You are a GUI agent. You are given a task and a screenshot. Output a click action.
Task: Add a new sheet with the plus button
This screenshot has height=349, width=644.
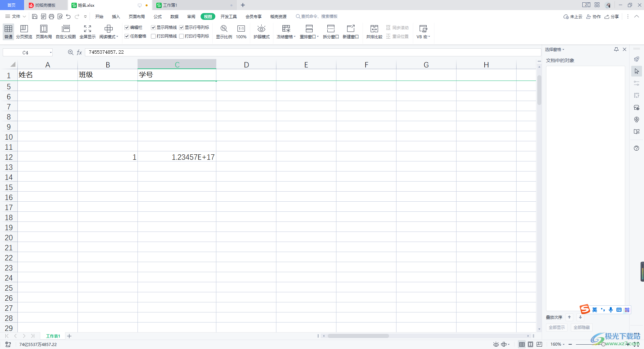pyautogui.click(x=69, y=336)
